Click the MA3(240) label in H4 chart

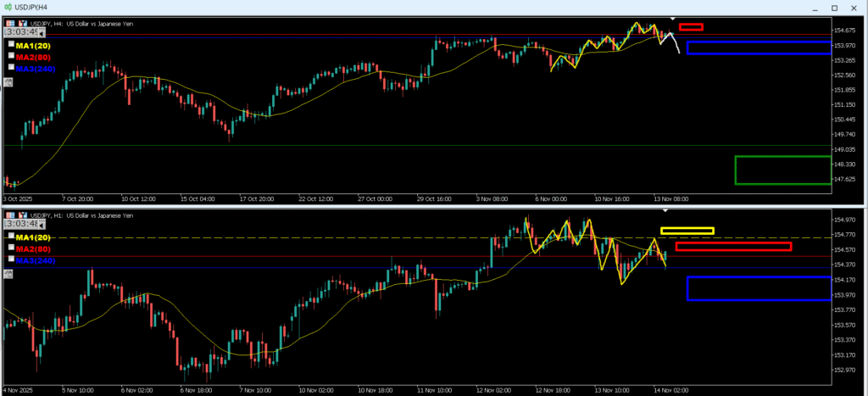(36, 68)
